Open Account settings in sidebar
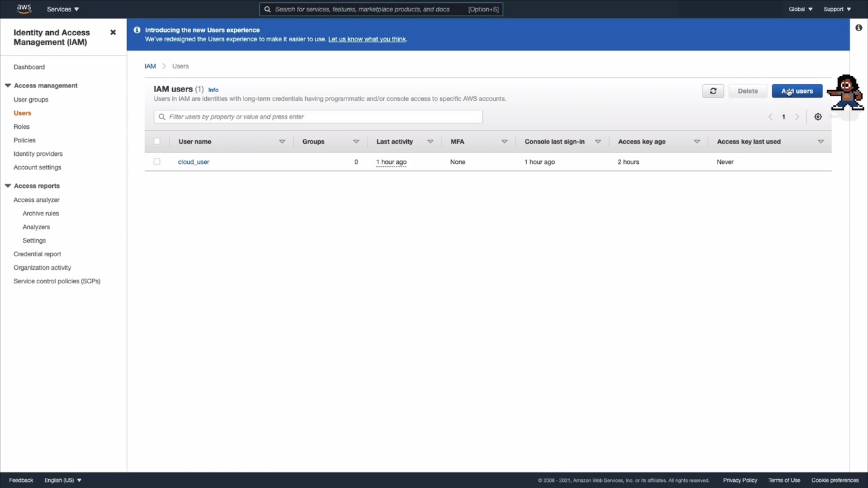Screen dimensions: 868x488 [x=37, y=167]
